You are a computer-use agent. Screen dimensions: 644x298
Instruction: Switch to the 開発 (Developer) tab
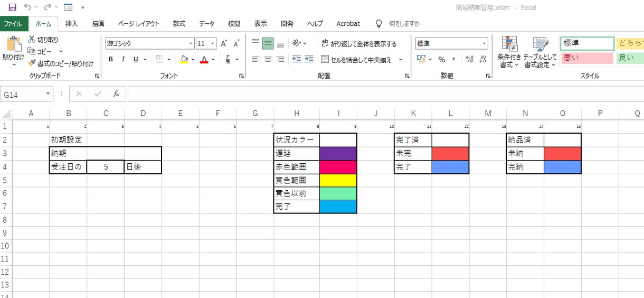tap(287, 24)
